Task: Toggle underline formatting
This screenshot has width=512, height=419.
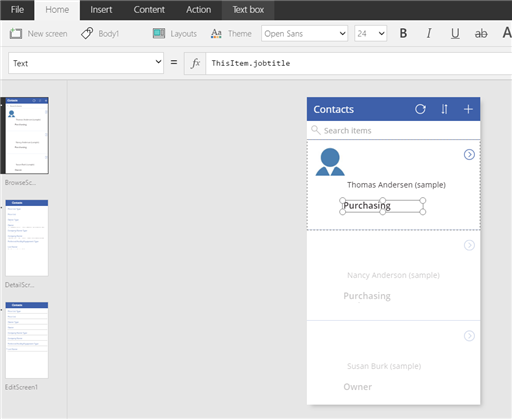Action: click(455, 33)
